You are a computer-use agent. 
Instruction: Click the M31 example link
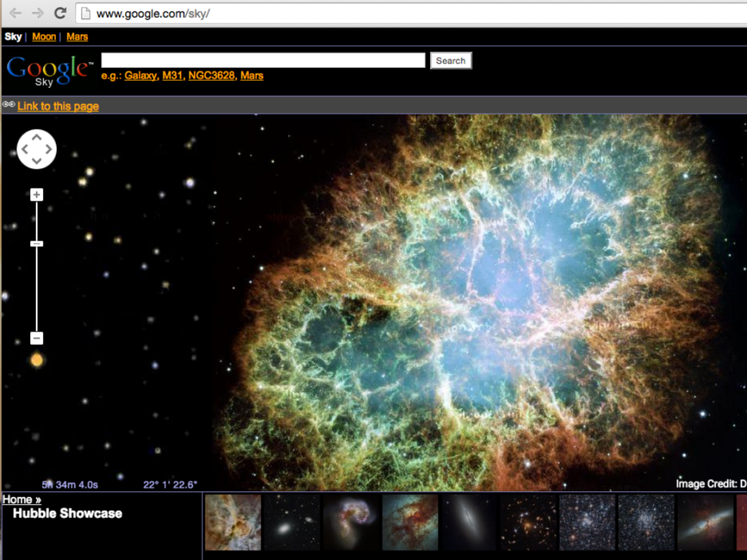click(x=172, y=75)
